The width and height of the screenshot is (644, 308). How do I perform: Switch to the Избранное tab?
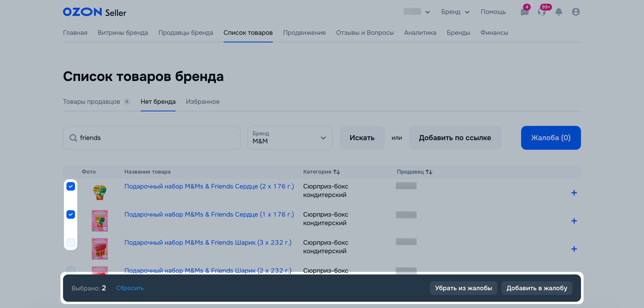[203, 102]
